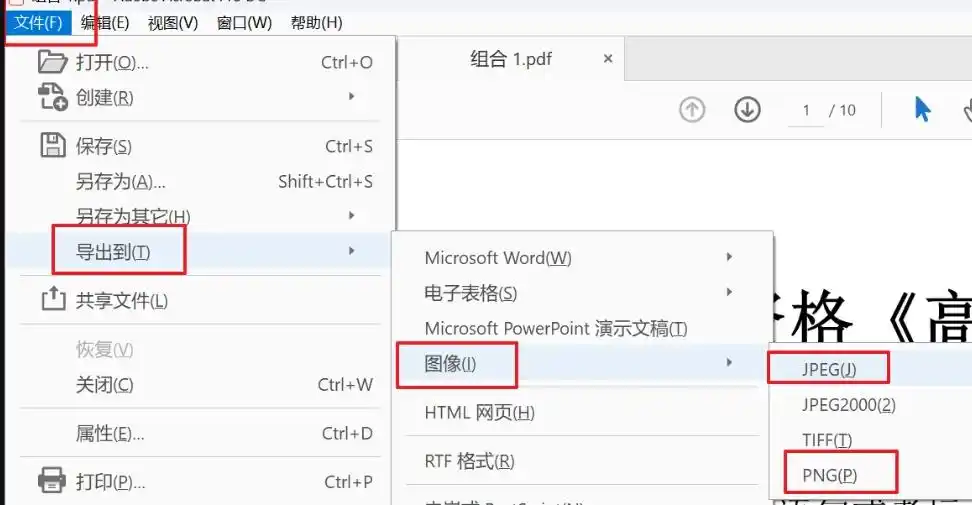Open the Window menu 窗口(W)
Viewport: 972px width, 505px height.
[x=244, y=23]
